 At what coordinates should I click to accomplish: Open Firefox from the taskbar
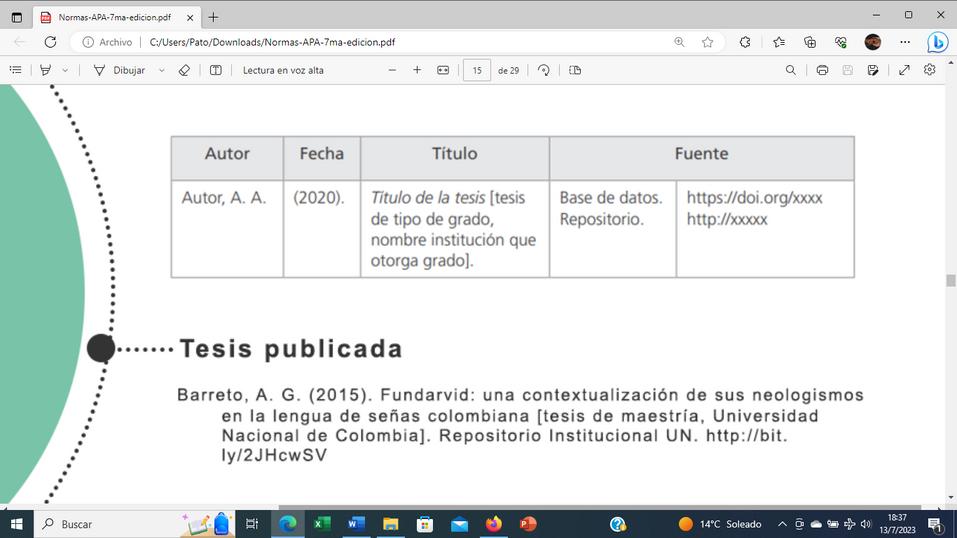click(494, 524)
